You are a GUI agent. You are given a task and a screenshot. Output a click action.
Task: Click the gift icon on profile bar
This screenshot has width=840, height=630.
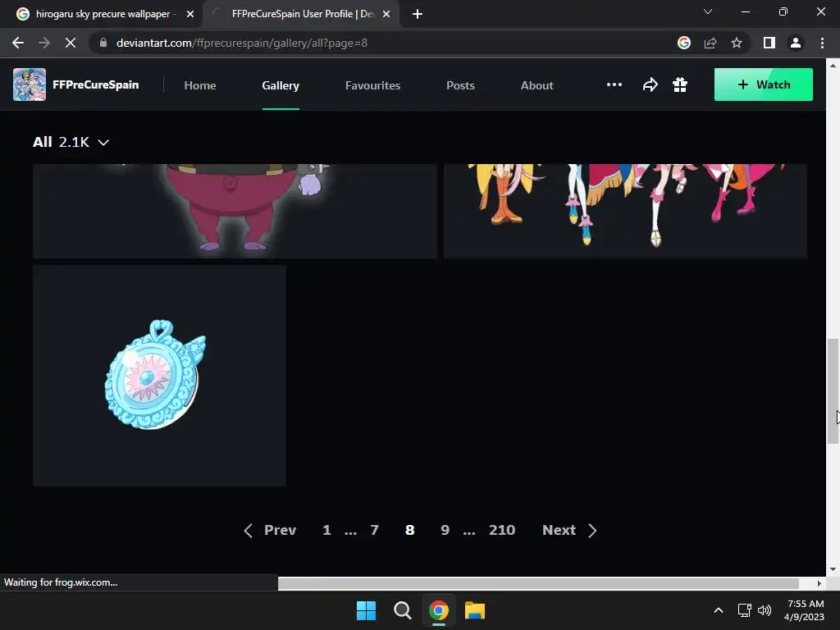click(680, 84)
